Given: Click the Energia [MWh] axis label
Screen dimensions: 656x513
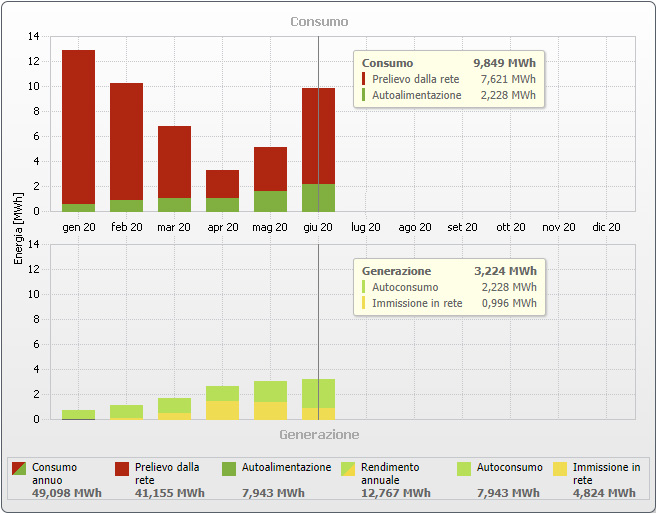Looking at the screenshot, I should pos(18,228).
